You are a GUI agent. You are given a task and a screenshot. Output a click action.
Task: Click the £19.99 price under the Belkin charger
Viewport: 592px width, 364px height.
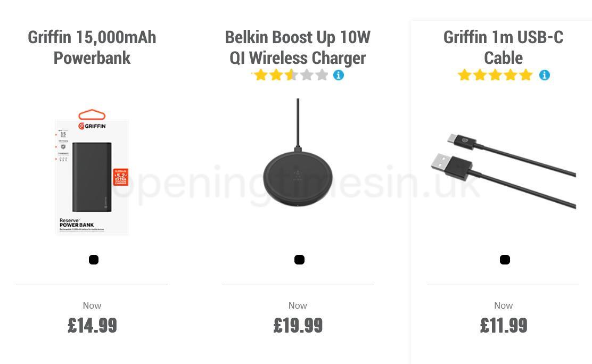click(x=298, y=325)
